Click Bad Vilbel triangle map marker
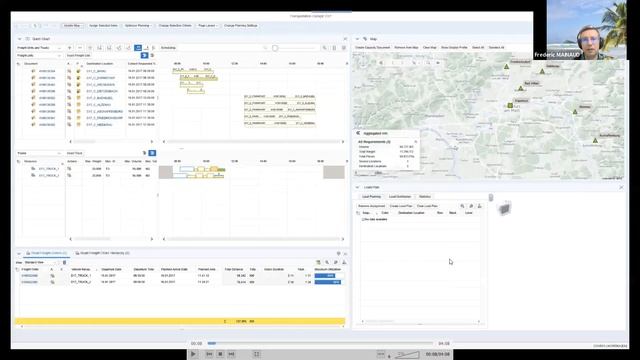This screenshot has width=640, height=360. tap(520, 88)
